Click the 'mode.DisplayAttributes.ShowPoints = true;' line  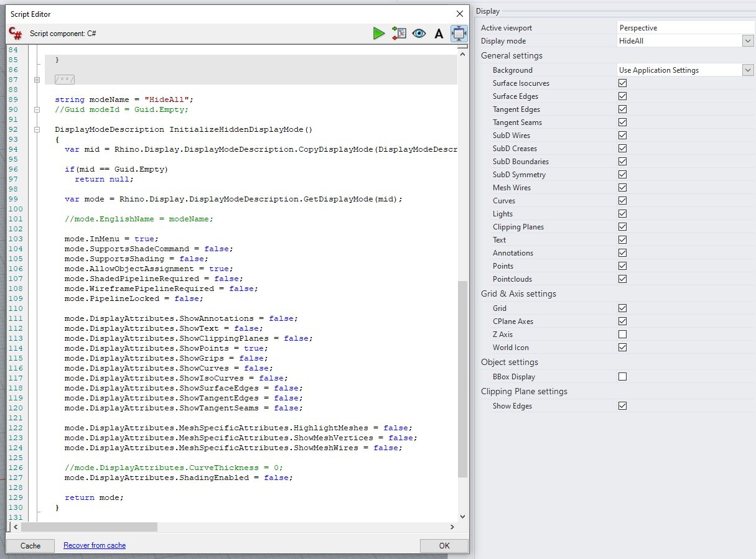(x=167, y=348)
